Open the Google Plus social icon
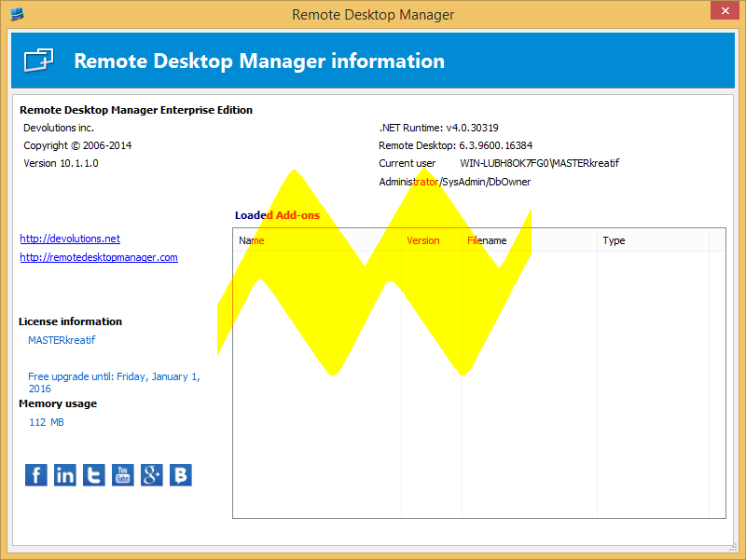The image size is (746, 560). [152, 475]
